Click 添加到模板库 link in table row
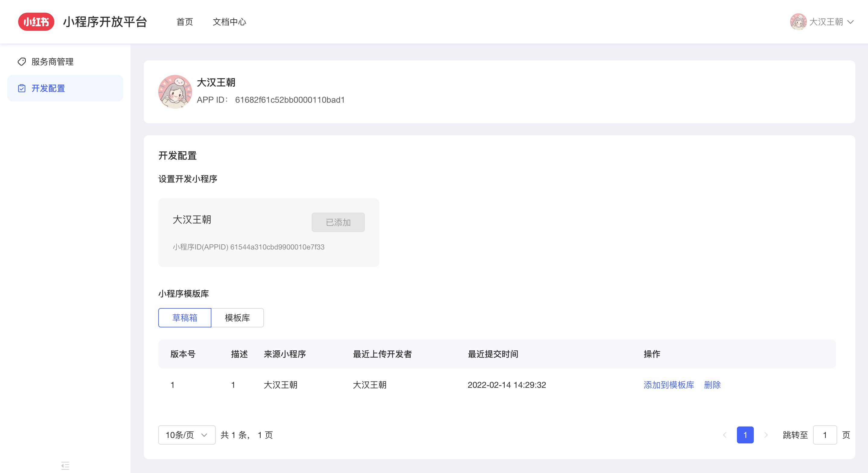Screen dimensions: 868x473 669,385
